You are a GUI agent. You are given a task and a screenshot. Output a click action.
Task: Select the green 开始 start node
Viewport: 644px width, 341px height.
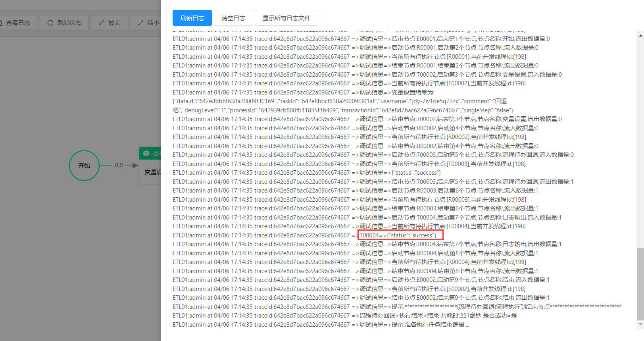coord(84,166)
